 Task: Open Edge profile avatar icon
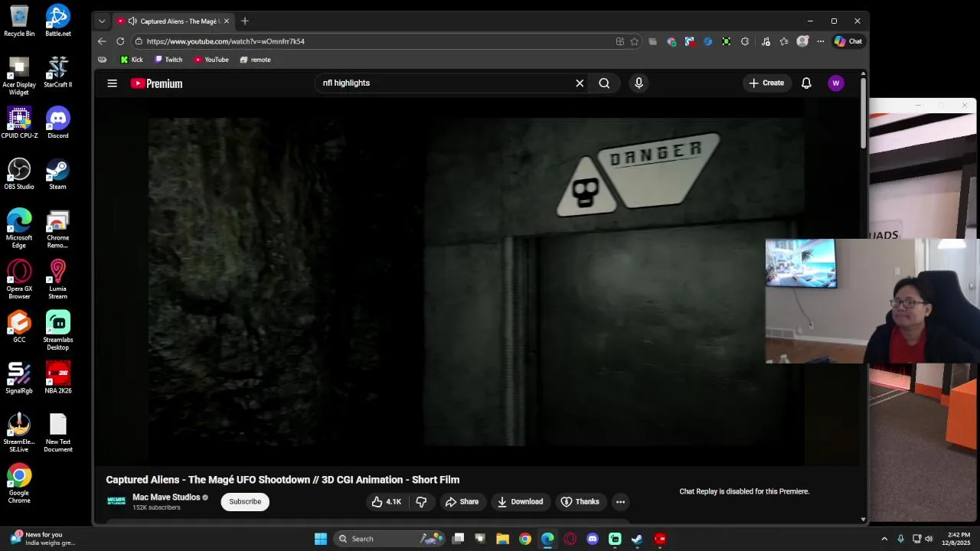pos(802,41)
